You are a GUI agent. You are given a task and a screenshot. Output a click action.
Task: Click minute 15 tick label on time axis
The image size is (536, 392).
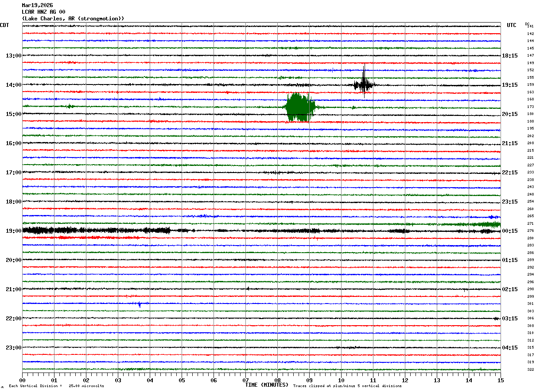501,380
